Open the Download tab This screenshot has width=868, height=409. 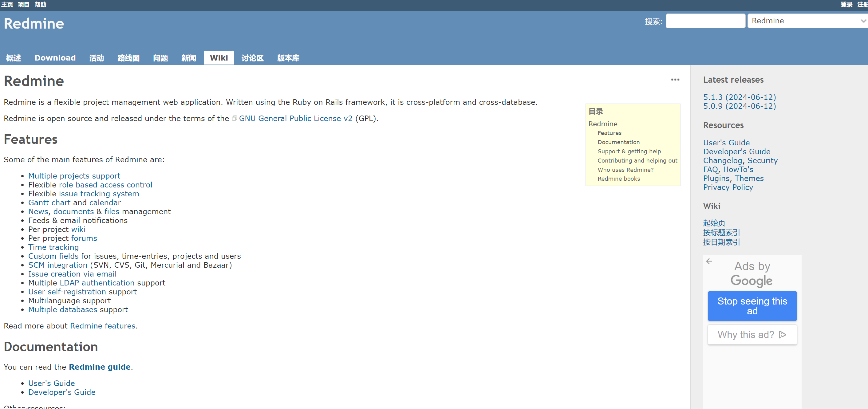[55, 58]
